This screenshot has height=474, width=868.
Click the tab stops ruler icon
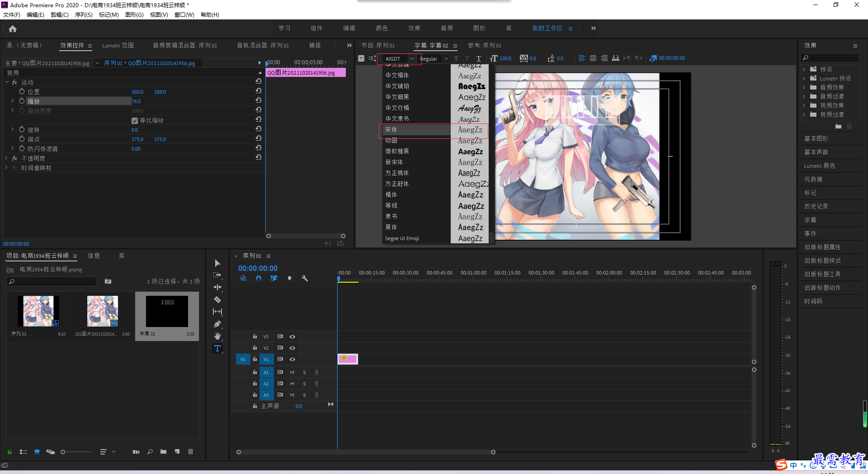click(x=616, y=58)
